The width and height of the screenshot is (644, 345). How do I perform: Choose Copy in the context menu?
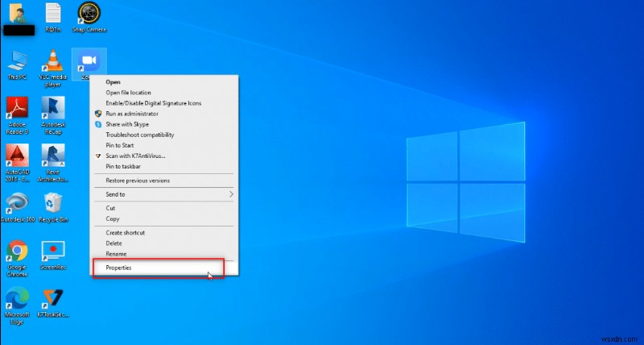point(164,218)
